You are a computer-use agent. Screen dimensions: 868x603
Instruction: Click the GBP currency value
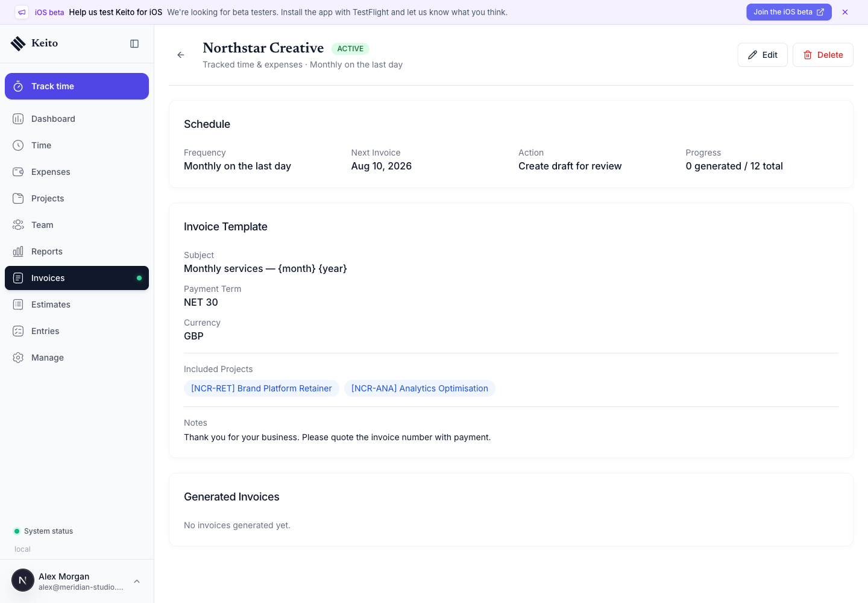tap(193, 336)
